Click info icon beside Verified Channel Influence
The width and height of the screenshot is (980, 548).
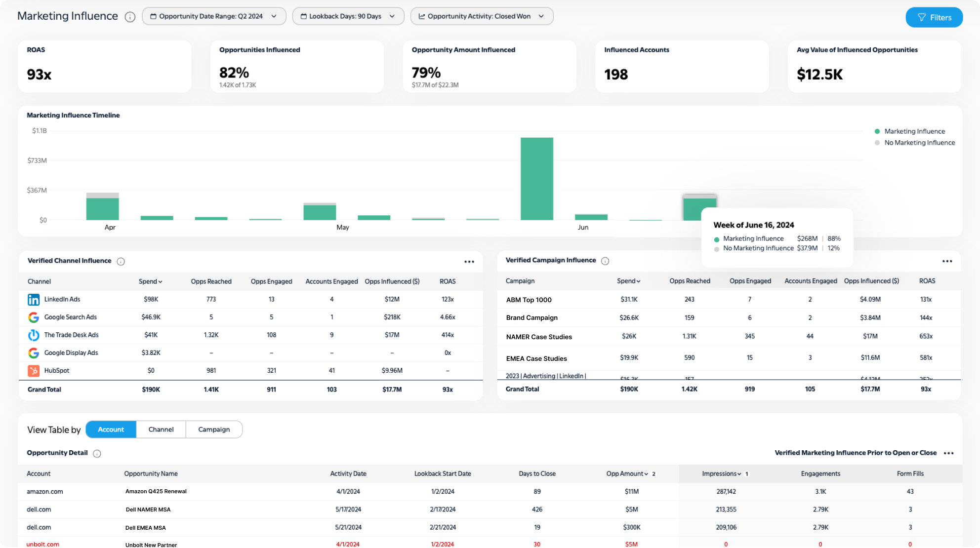(x=121, y=261)
